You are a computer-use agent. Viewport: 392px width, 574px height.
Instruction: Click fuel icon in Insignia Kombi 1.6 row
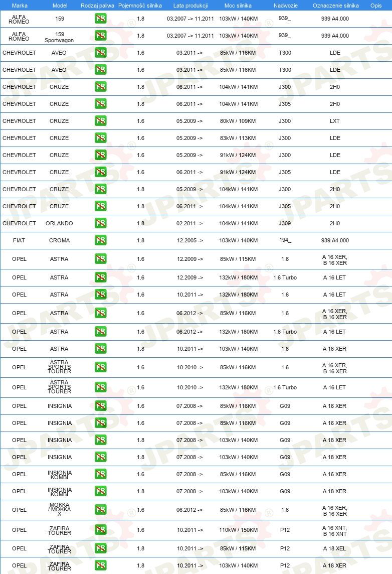[x=101, y=474]
